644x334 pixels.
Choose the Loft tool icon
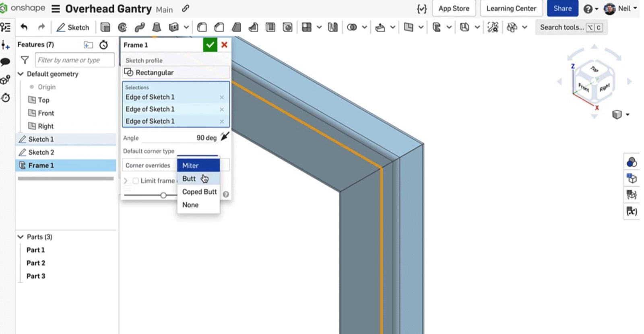[157, 27]
